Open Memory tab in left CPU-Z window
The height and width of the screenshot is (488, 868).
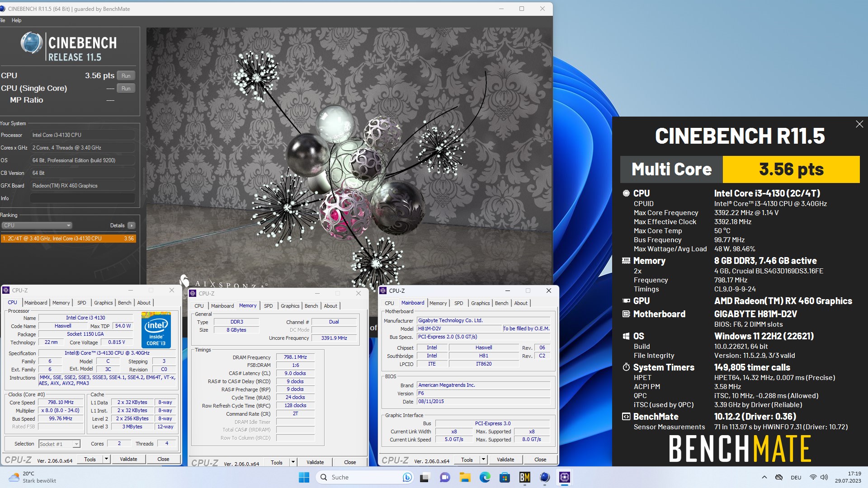point(61,303)
